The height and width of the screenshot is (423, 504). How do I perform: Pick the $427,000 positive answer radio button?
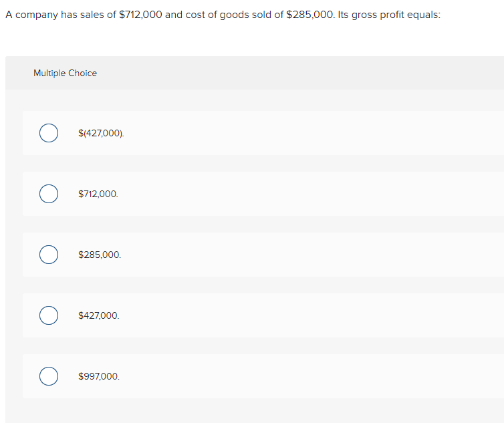point(48,315)
